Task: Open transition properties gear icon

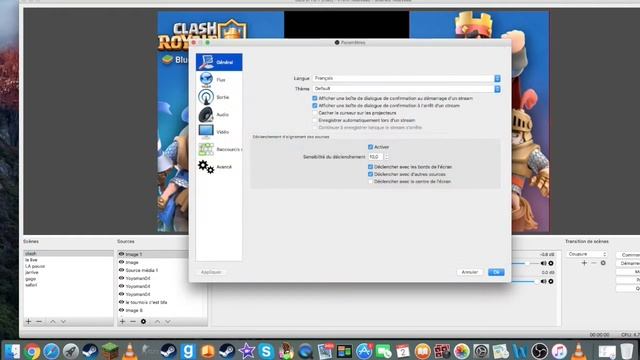Action: click(x=603, y=263)
